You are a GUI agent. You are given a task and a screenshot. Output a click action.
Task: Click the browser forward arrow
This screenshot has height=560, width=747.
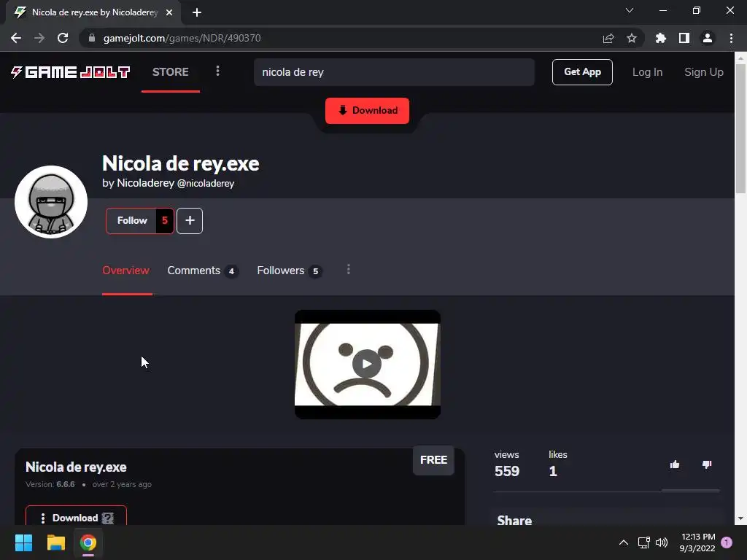coord(39,38)
